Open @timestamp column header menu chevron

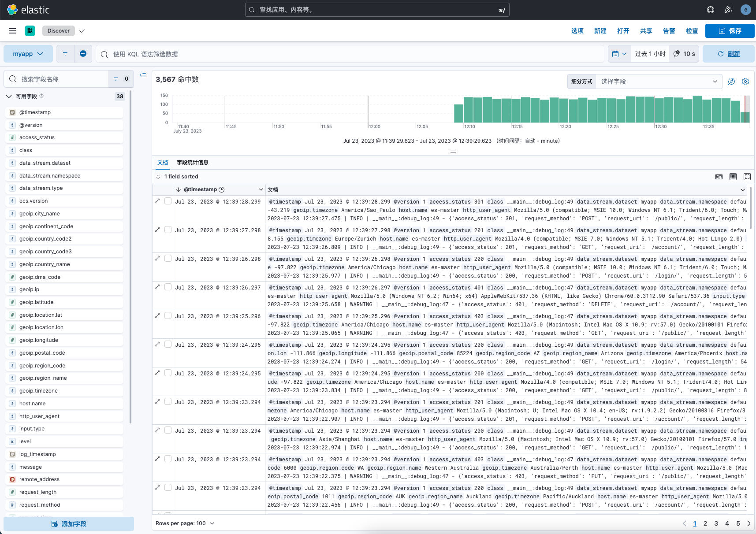(261, 189)
